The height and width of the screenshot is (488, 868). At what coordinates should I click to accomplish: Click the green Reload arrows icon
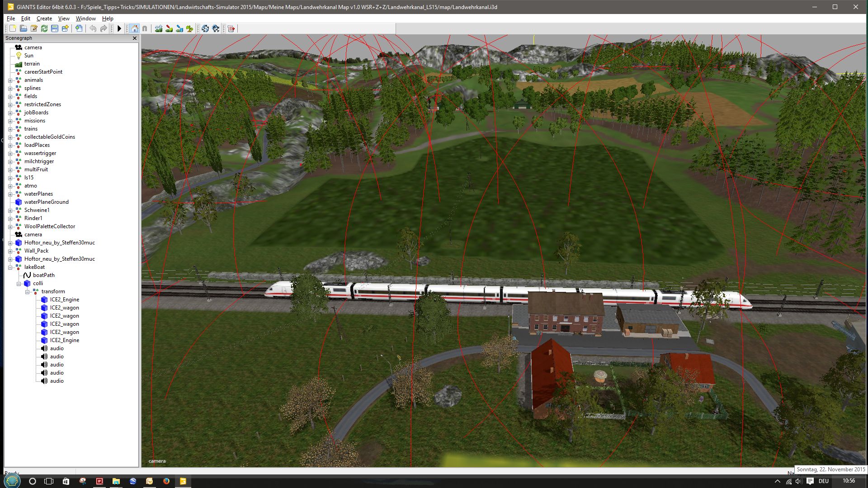pos(44,28)
